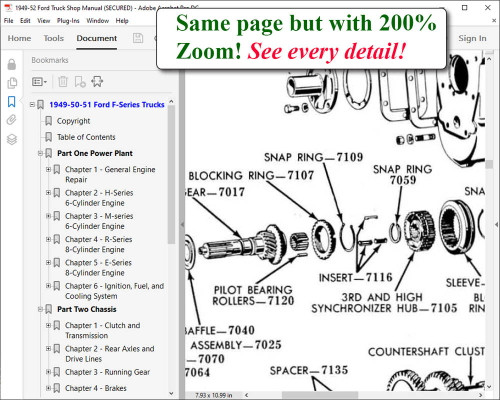Screen dimensions: 500x400
Task: Maximize the Acrobat window
Action: (465, 7)
